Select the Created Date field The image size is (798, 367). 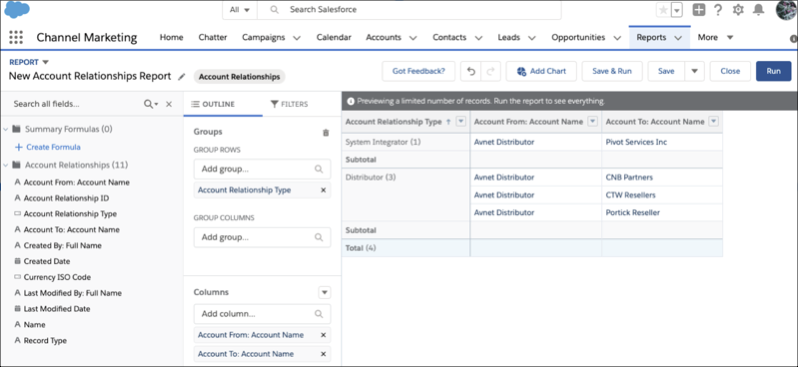click(47, 261)
